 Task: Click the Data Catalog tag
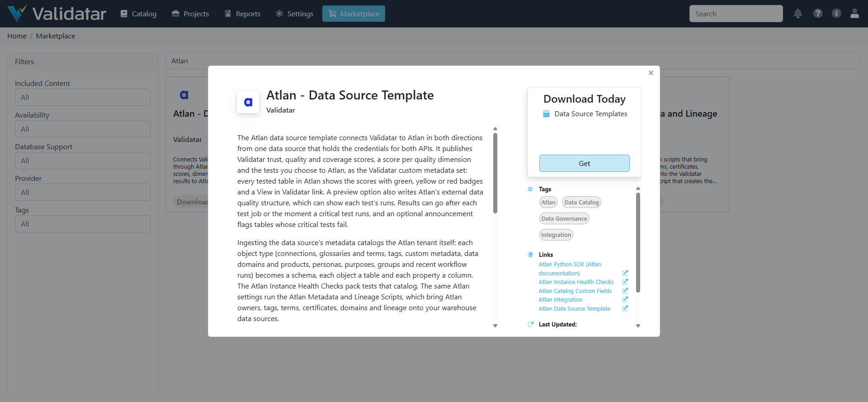581,202
